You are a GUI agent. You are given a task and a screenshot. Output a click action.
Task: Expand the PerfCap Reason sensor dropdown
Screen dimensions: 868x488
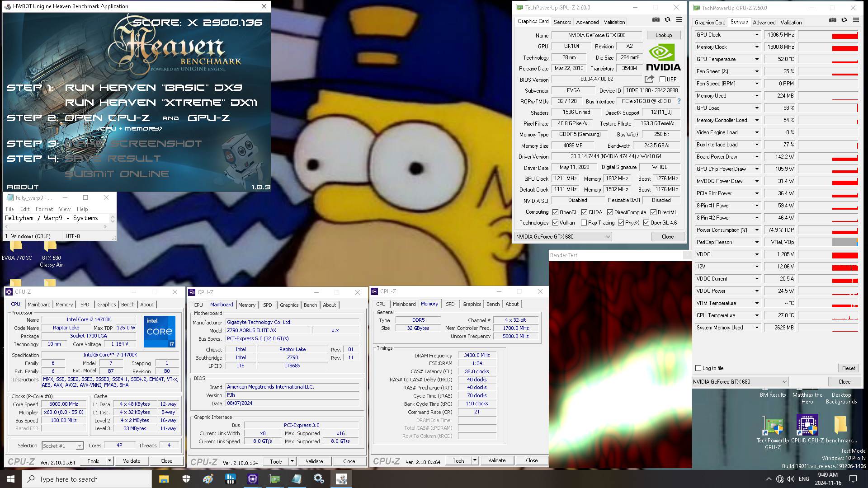click(756, 242)
